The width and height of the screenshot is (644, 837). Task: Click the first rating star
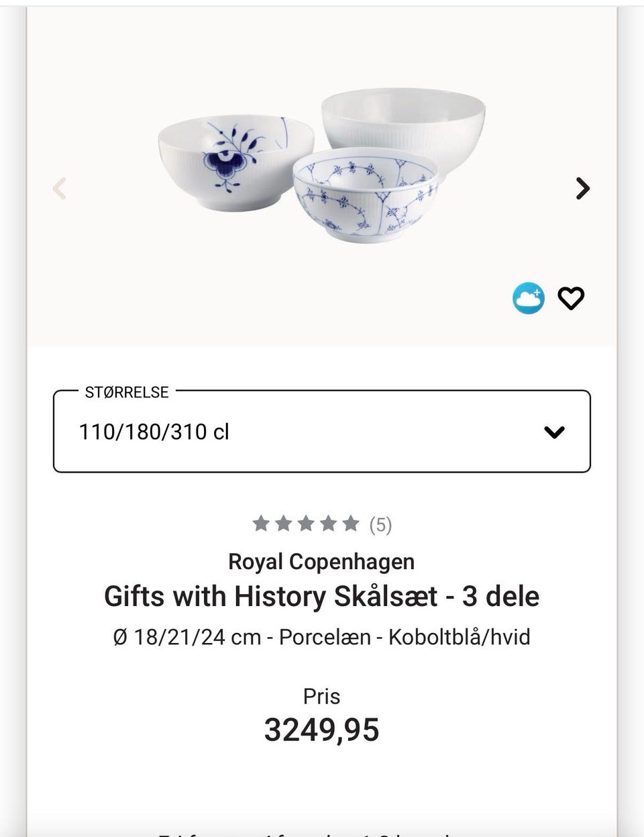point(261,524)
